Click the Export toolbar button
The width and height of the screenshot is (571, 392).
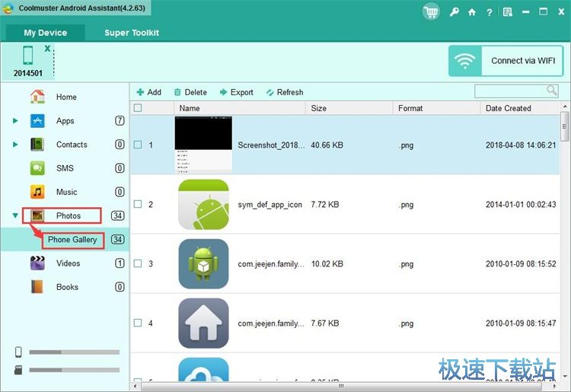click(x=236, y=92)
